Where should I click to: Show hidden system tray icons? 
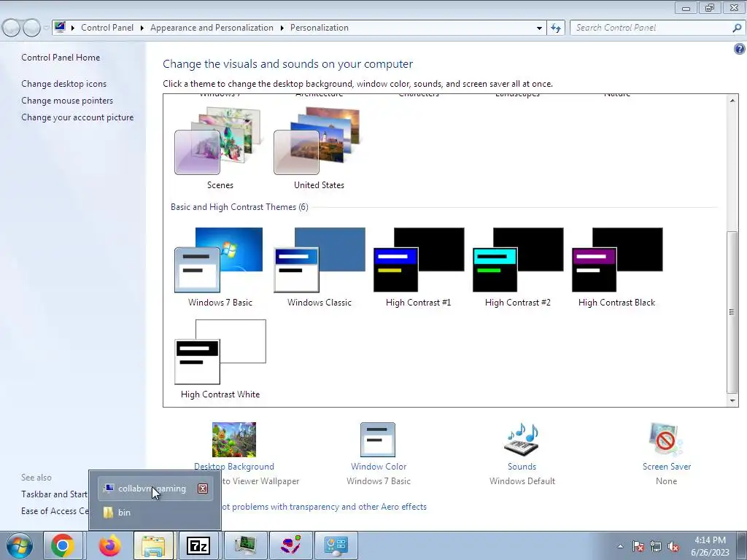coord(620,547)
